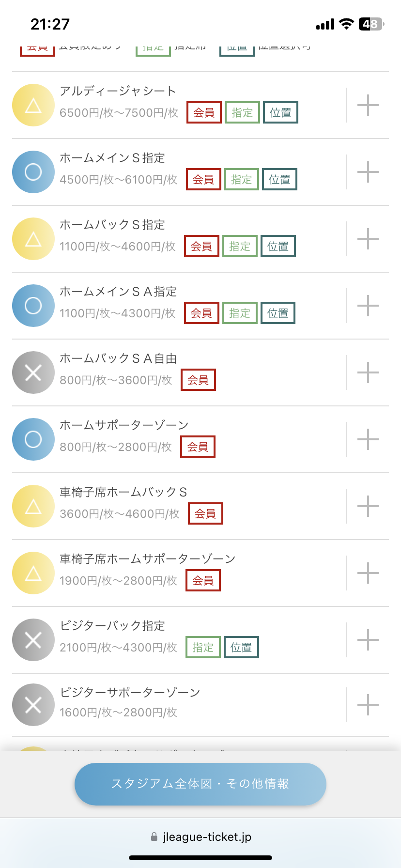This screenshot has height=868, width=401.
Task: Tap the blue circle icon for ホームサポーターゾーン
Action: click(x=33, y=439)
